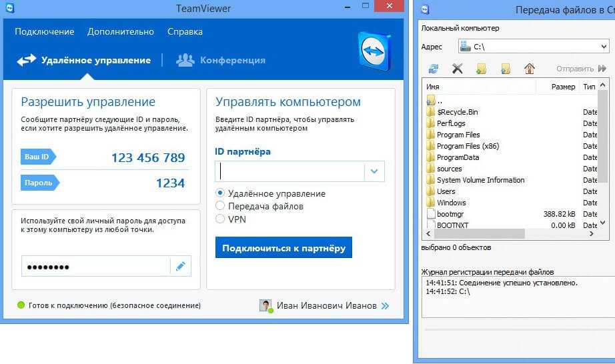Click the new folder icon with green plus

coord(482,69)
